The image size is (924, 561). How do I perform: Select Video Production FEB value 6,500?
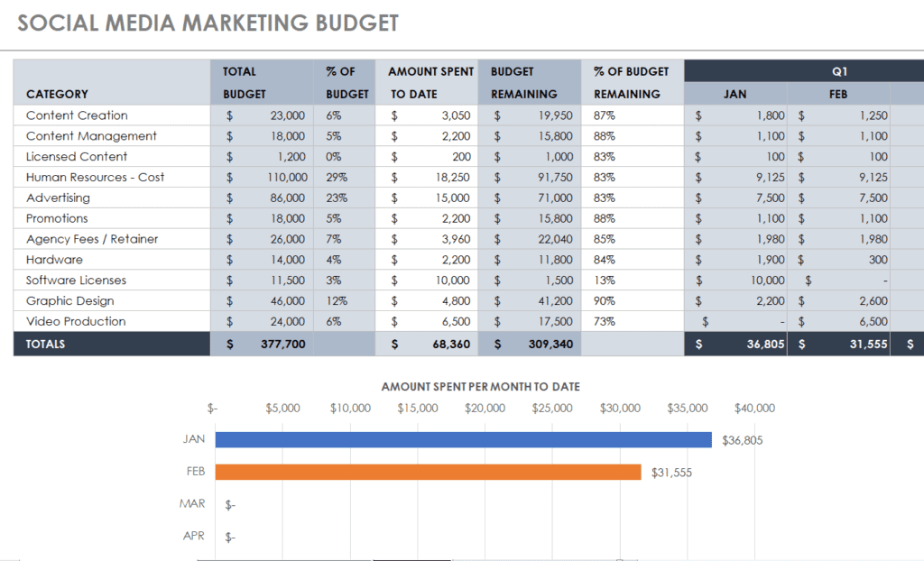click(x=838, y=322)
